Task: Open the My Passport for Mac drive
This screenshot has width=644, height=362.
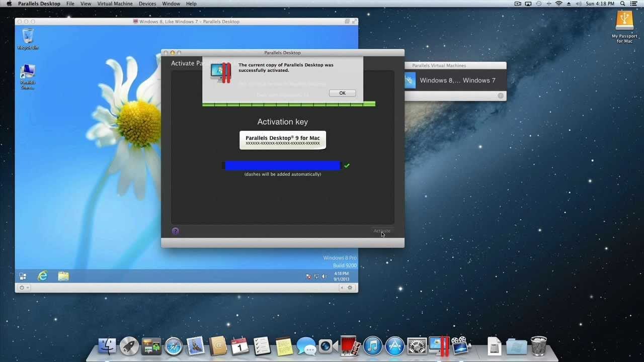Action: click(x=624, y=27)
